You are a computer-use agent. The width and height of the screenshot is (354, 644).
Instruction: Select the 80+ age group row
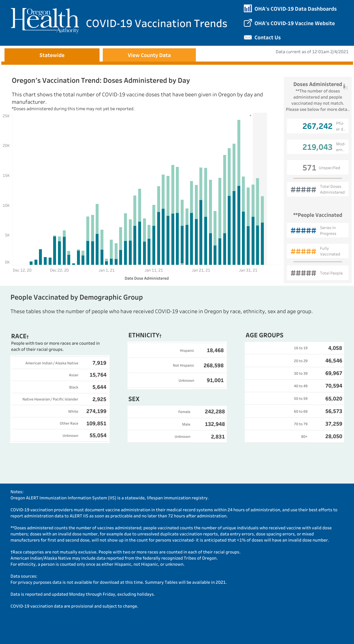[294, 437]
